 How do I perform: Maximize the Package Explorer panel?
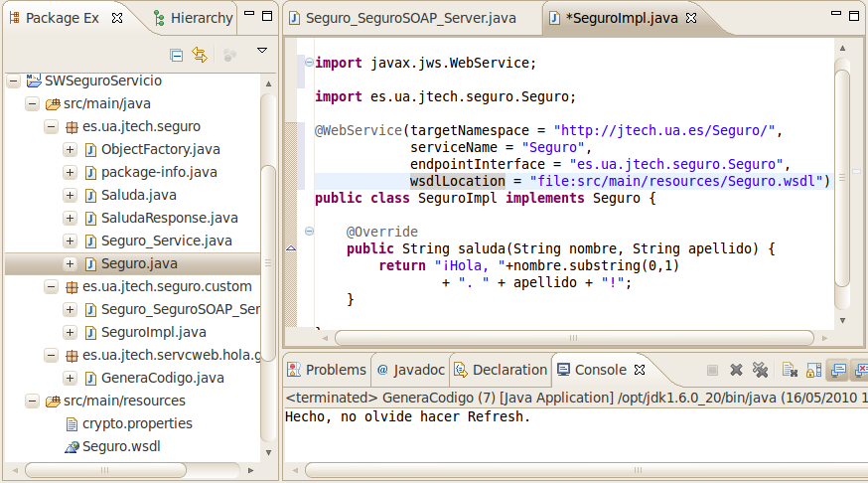(x=267, y=16)
